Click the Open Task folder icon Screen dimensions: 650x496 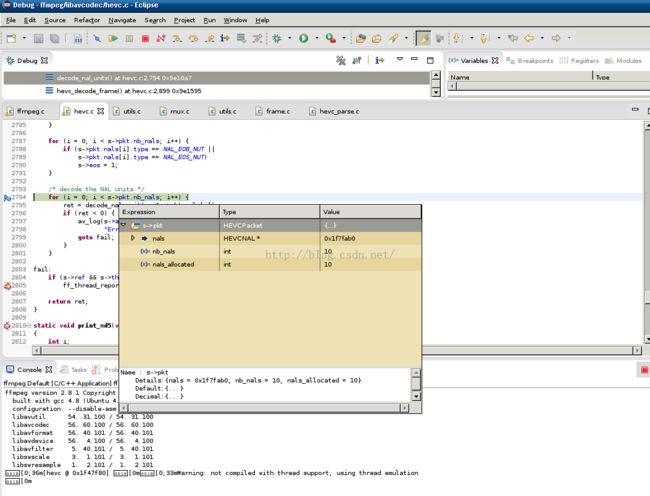pyautogui.click(x=376, y=39)
